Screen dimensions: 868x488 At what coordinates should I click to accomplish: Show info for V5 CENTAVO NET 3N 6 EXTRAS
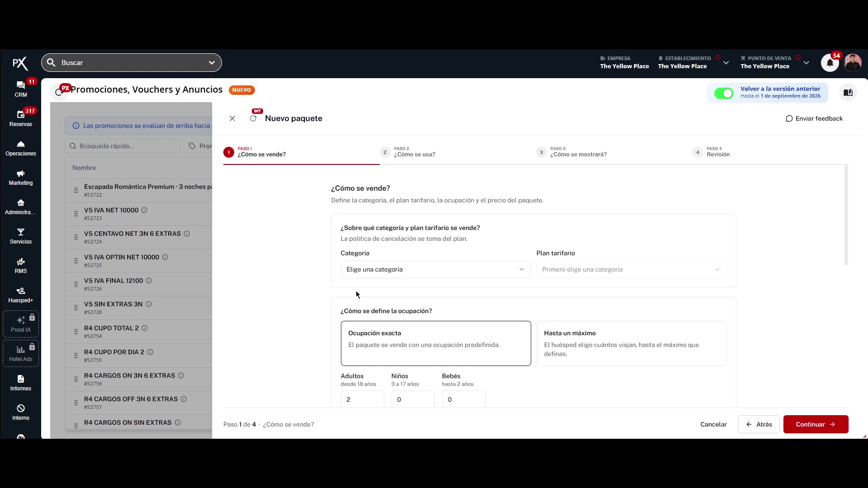[x=187, y=234]
